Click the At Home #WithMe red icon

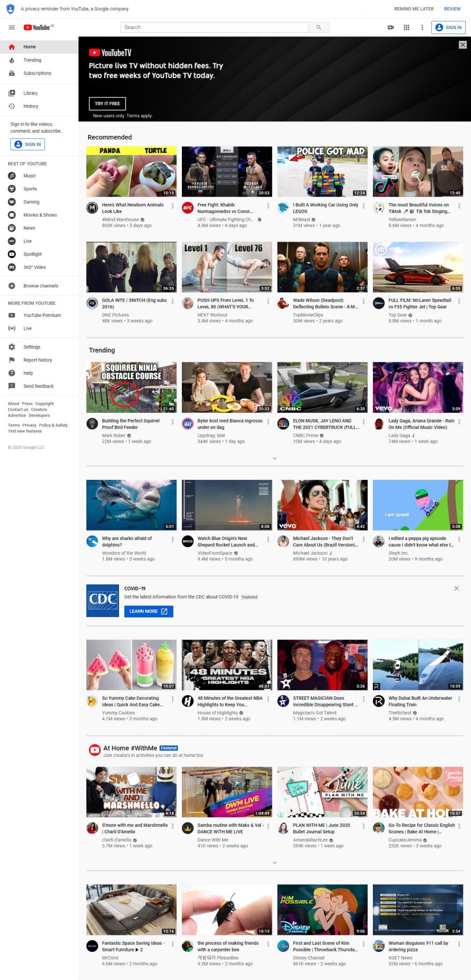95,750
